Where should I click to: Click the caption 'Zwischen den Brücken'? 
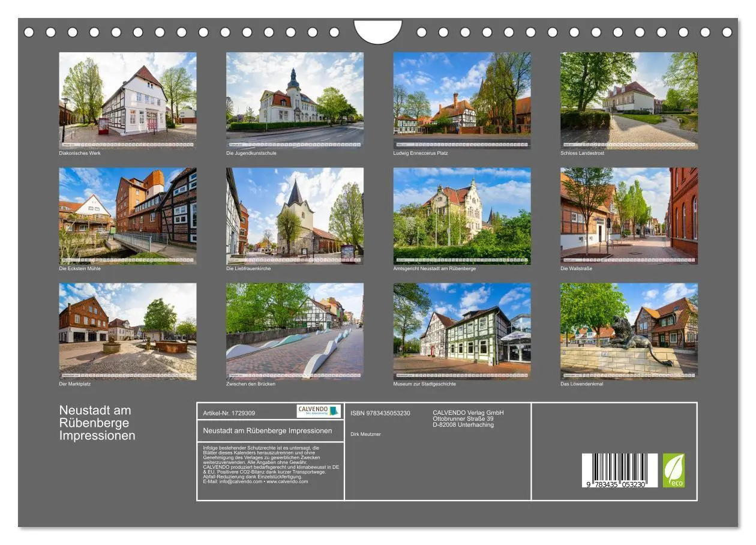(251, 384)
